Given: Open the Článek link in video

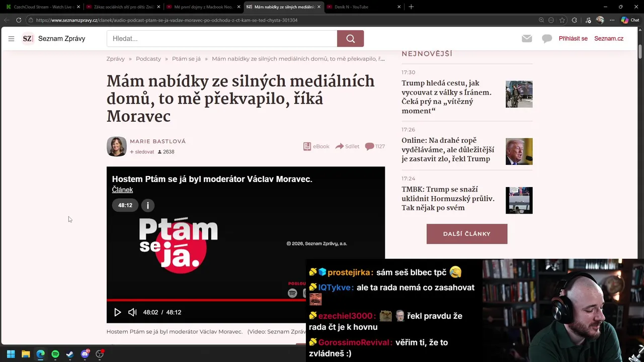Looking at the screenshot, I should point(122,190).
